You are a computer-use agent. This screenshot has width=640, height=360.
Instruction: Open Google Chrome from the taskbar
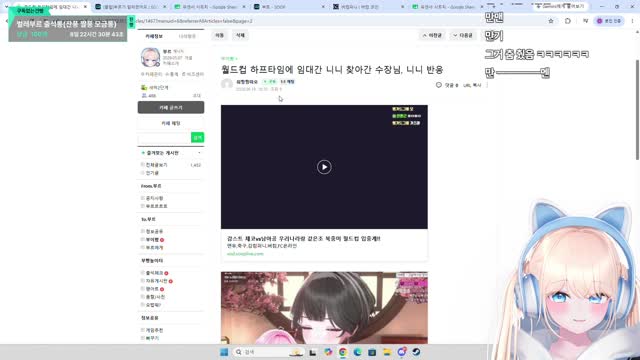pos(343,352)
